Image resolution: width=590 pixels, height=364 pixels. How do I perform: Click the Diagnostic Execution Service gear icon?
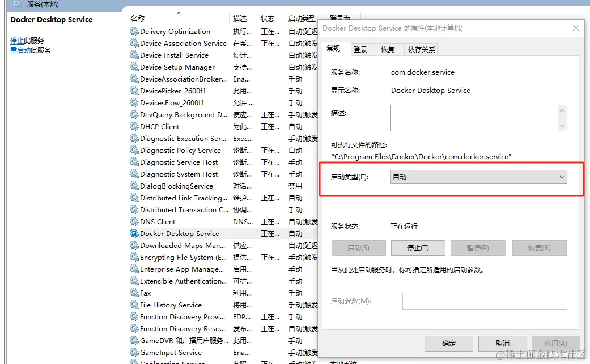pos(134,138)
